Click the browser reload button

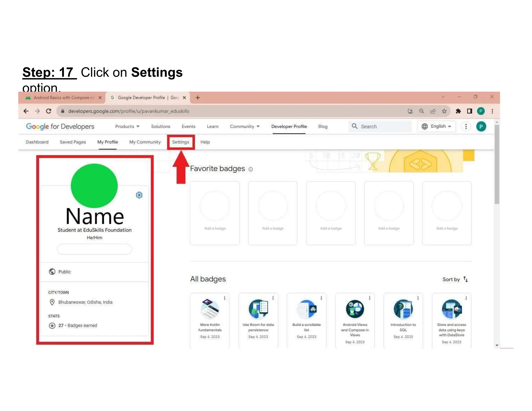tap(49, 111)
